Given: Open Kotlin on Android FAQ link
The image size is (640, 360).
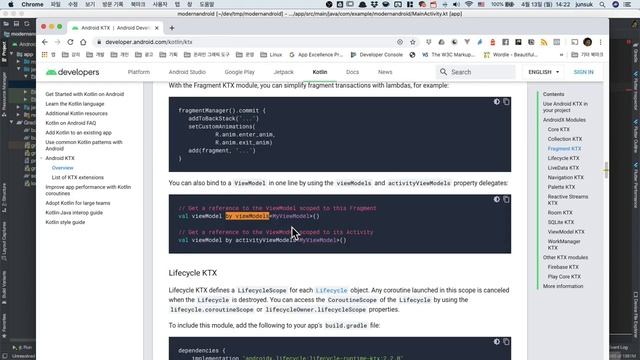Looking at the screenshot, I should point(71,123).
